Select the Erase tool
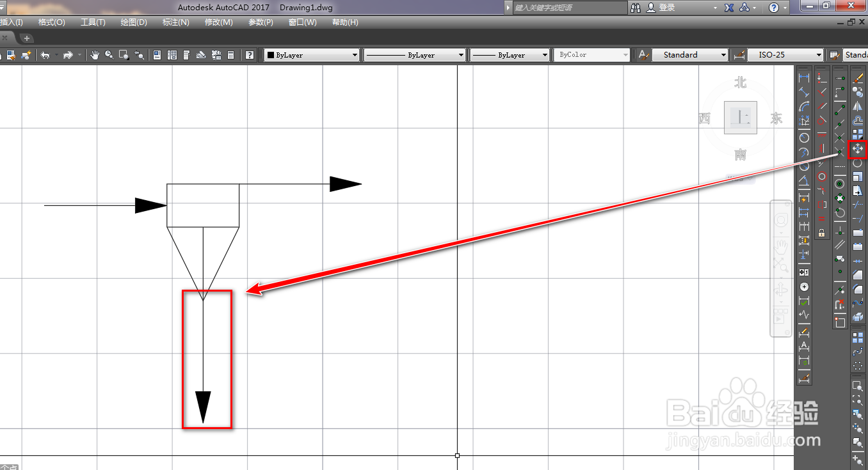Image resolution: width=868 pixels, height=470 pixels. (858, 78)
